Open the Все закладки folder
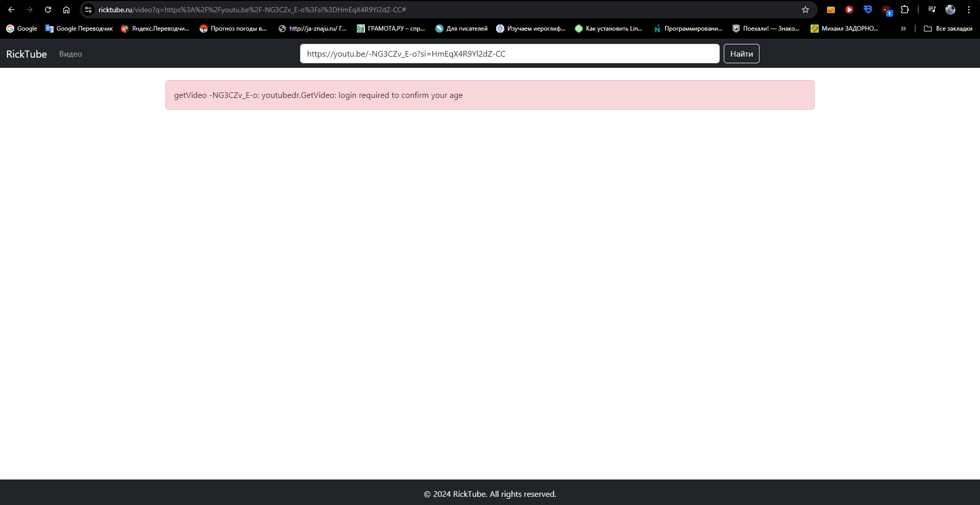Image resolution: width=980 pixels, height=505 pixels. (948, 29)
